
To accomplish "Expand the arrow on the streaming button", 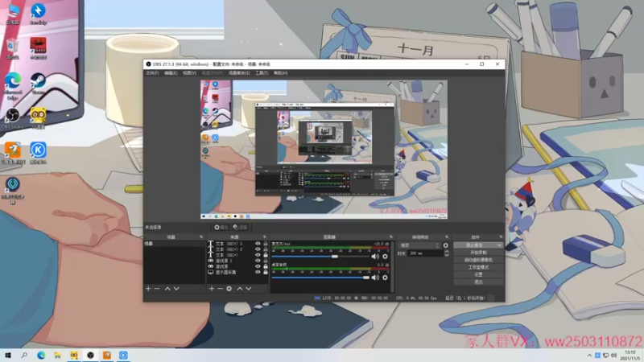I will click(500, 245).
